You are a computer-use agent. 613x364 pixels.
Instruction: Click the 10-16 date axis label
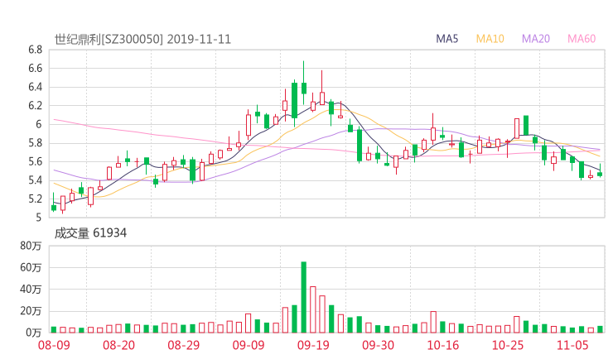point(443,345)
